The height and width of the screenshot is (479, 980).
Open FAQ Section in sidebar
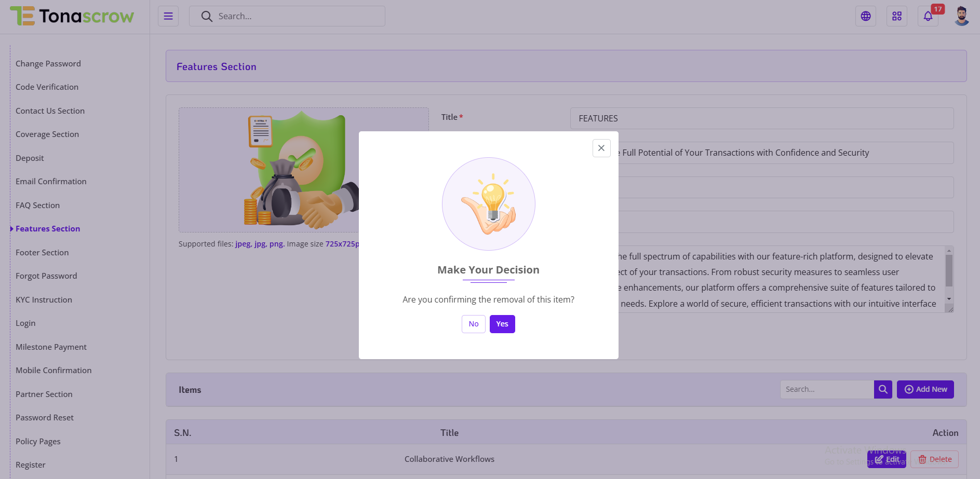37,205
